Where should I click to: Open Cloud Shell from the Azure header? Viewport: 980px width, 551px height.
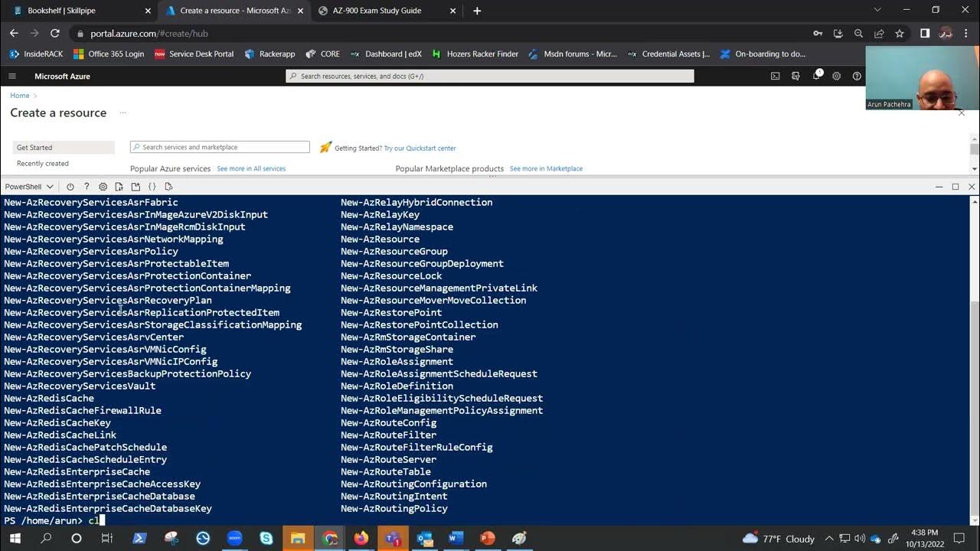point(775,77)
